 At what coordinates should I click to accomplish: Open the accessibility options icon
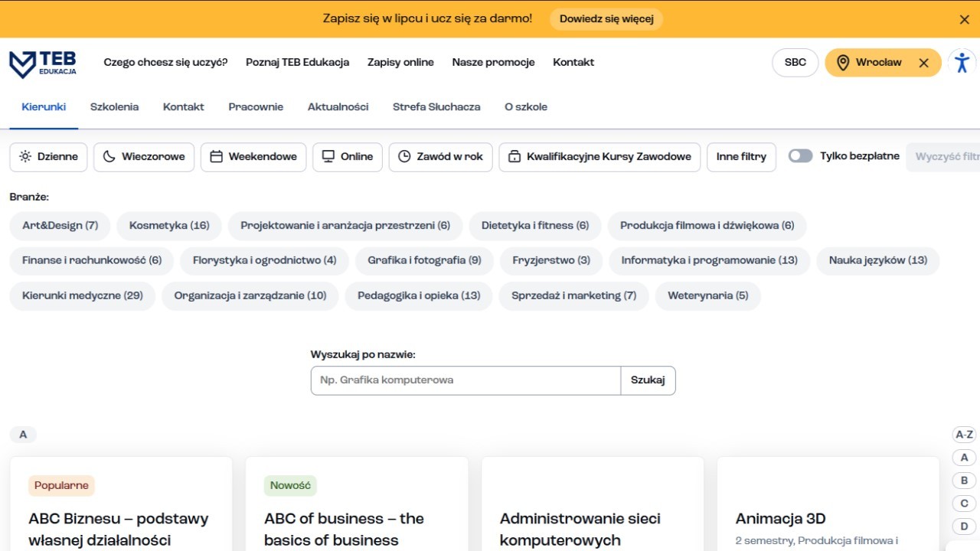point(962,63)
